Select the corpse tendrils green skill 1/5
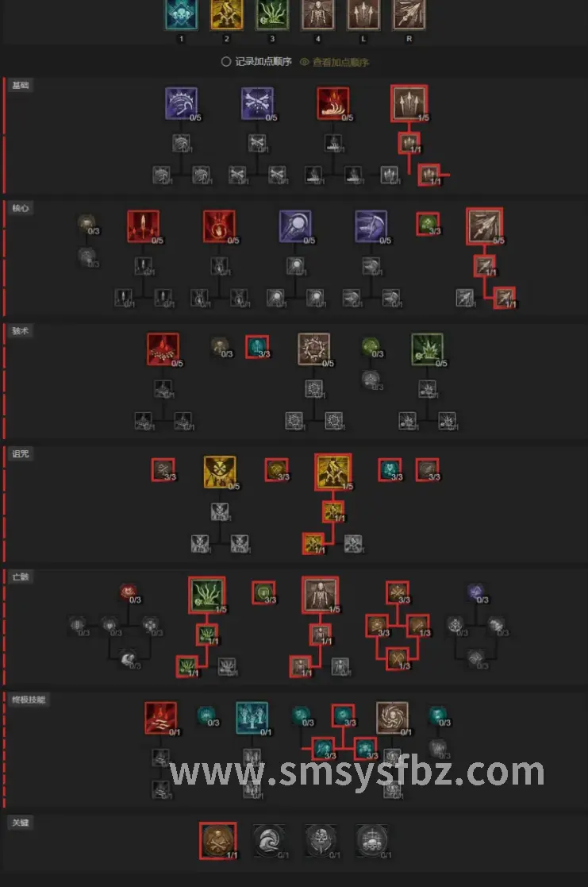The image size is (588, 887). [x=207, y=595]
